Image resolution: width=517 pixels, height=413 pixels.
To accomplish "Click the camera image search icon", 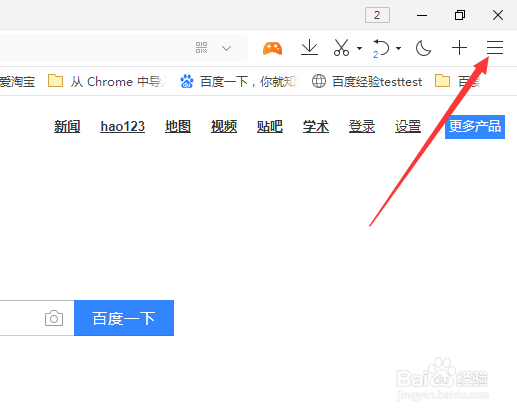I will pyautogui.click(x=54, y=318).
